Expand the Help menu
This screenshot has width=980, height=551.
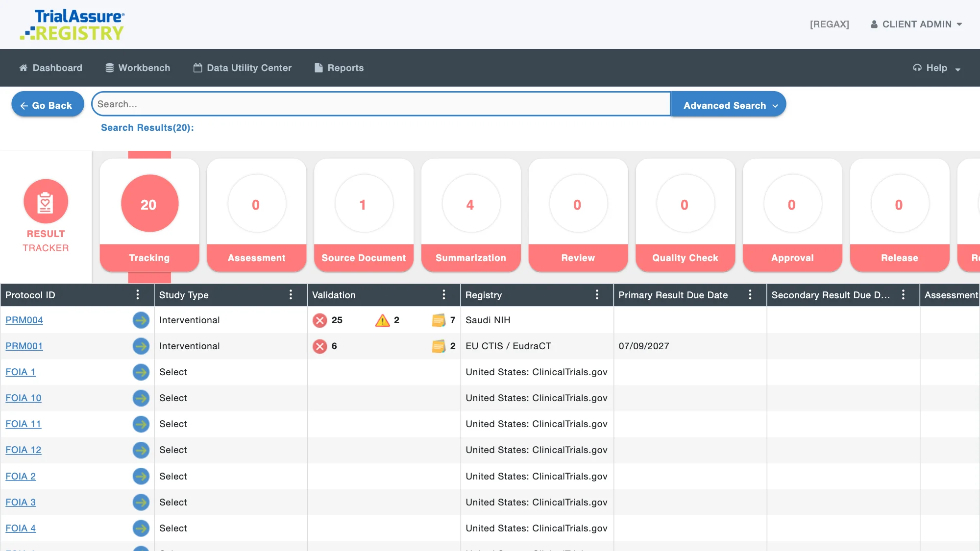click(x=936, y=68)
